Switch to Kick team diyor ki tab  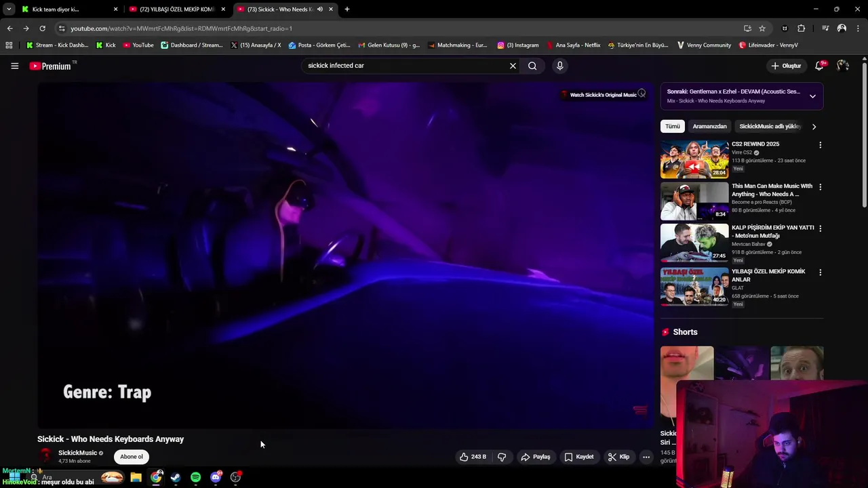[68, 9]
